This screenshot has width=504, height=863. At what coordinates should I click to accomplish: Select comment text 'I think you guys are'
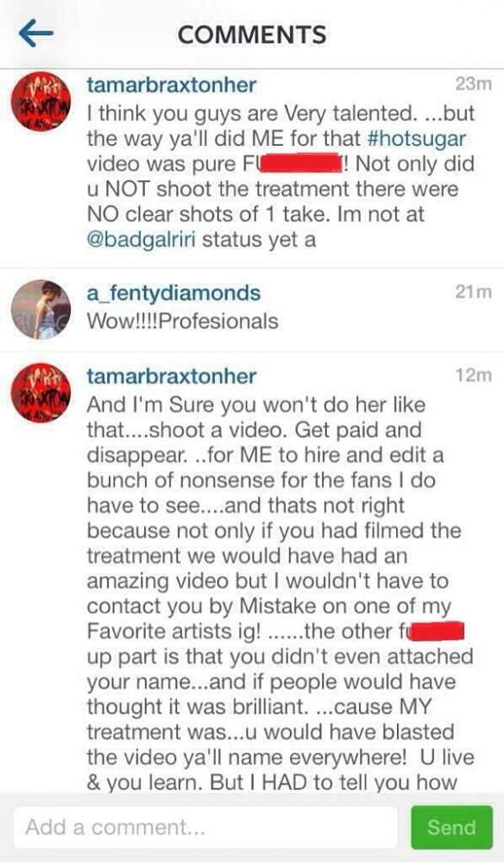point(182,114)
